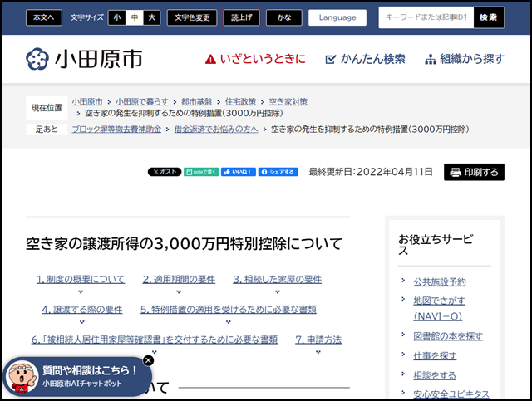
Task: Click the Facebook シェアする button
Action: (x=278, y=172)
